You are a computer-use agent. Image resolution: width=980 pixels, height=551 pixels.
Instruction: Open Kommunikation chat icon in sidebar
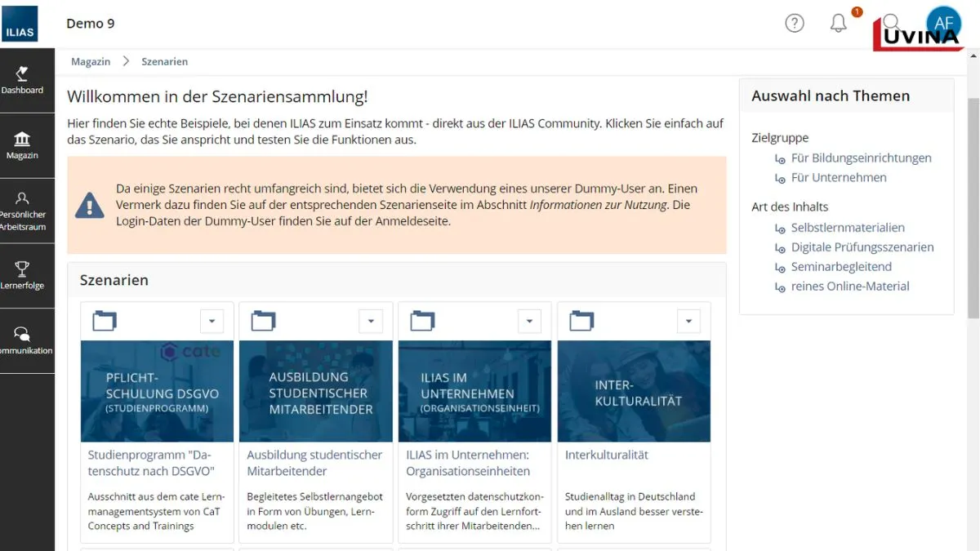(23, 340)
